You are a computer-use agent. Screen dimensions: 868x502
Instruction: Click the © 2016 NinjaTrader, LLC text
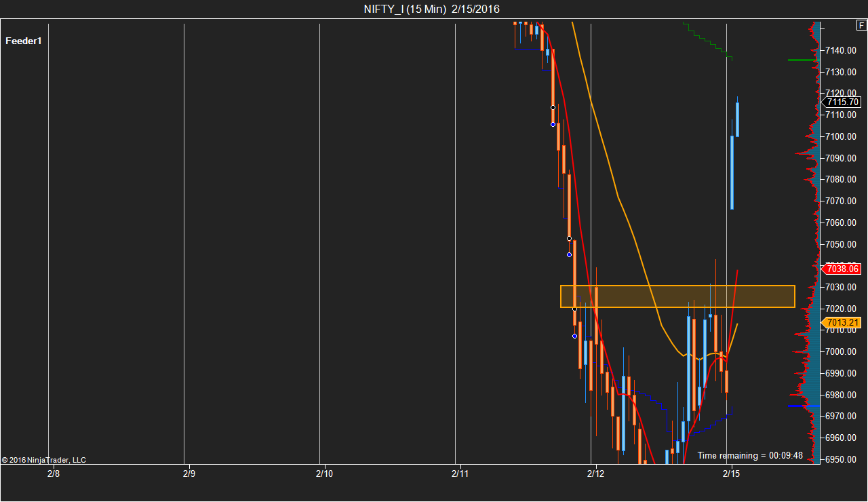44,460
